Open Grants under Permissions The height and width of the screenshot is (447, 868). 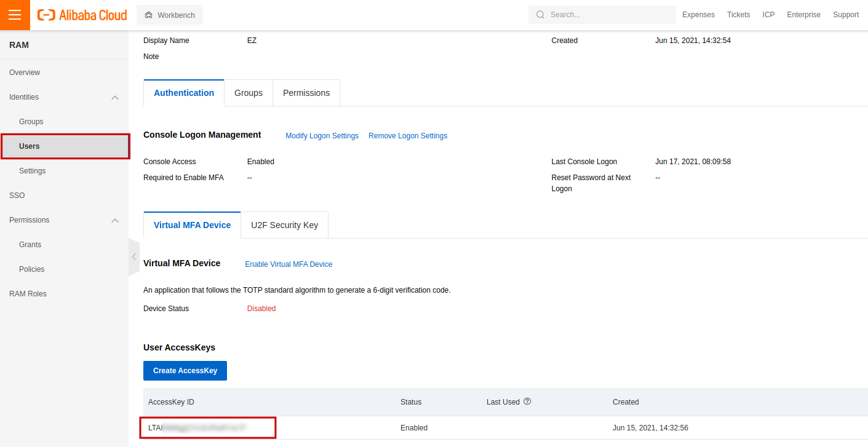(30, 245)
